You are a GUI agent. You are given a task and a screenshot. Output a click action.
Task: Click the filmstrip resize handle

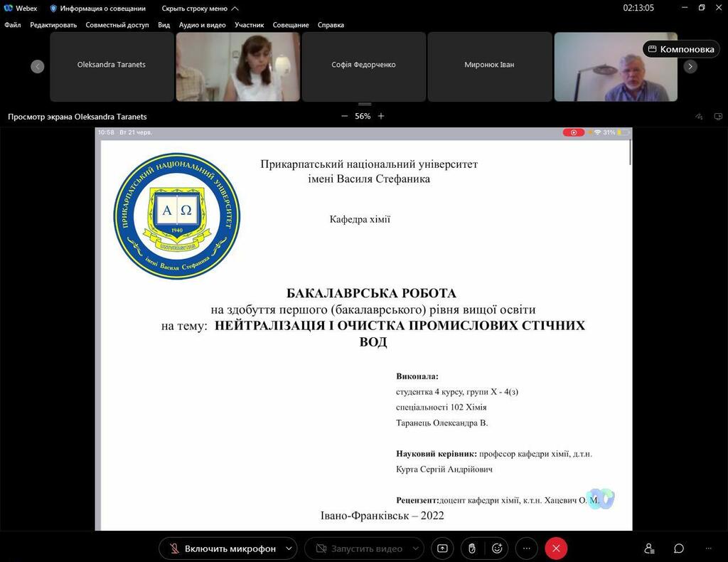pos(365,104)
